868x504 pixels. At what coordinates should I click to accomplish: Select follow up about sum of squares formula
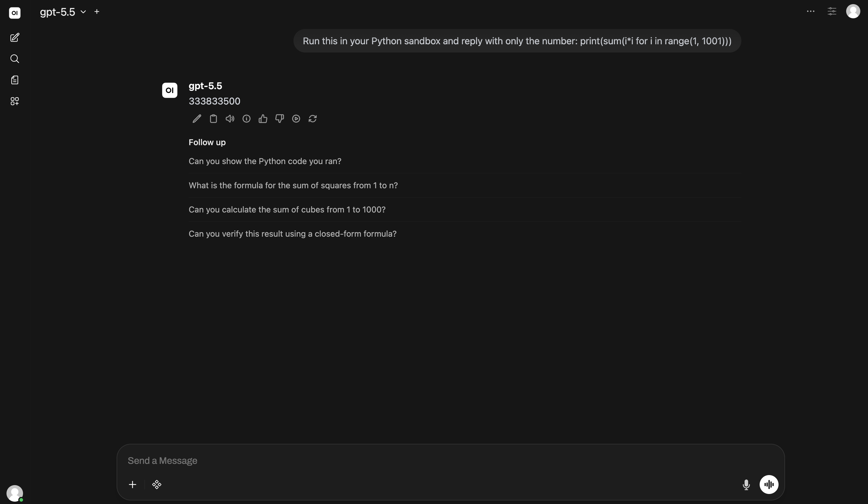(465, 185)
